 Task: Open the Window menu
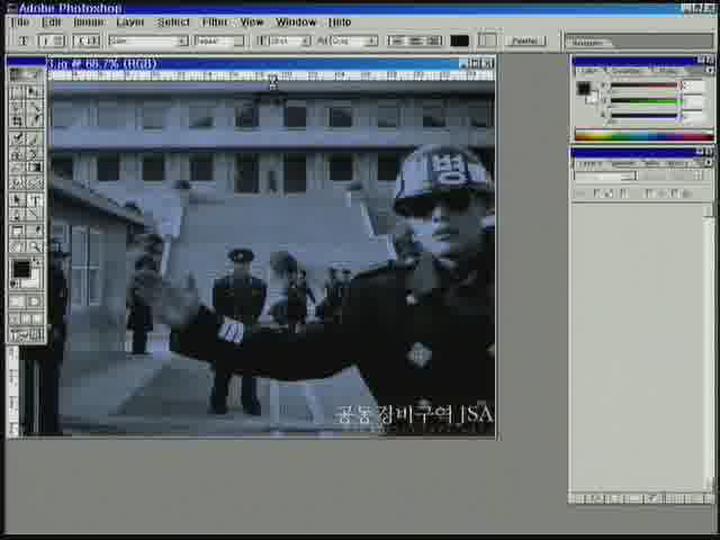tap(296, 22)
